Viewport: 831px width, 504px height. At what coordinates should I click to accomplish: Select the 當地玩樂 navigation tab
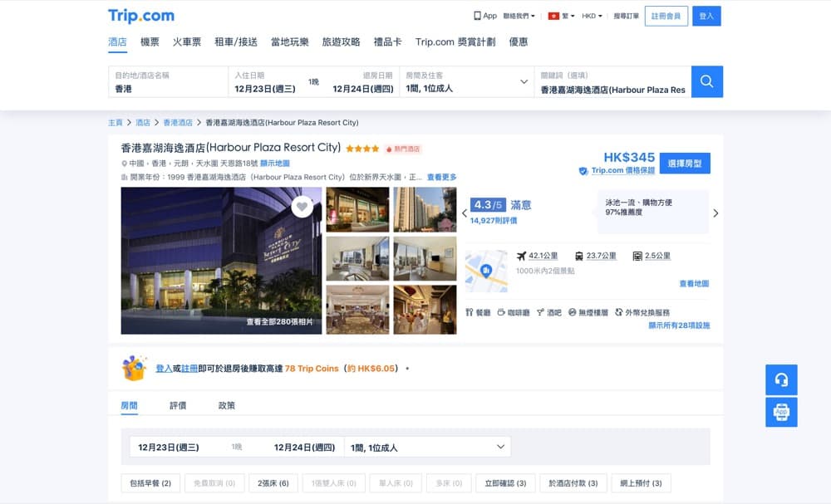coord(289,42)
